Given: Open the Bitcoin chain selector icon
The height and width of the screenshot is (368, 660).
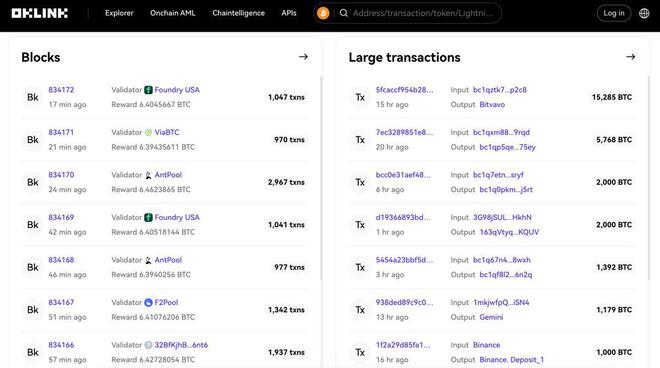Looking at the screenshot, I should (323, 13).
